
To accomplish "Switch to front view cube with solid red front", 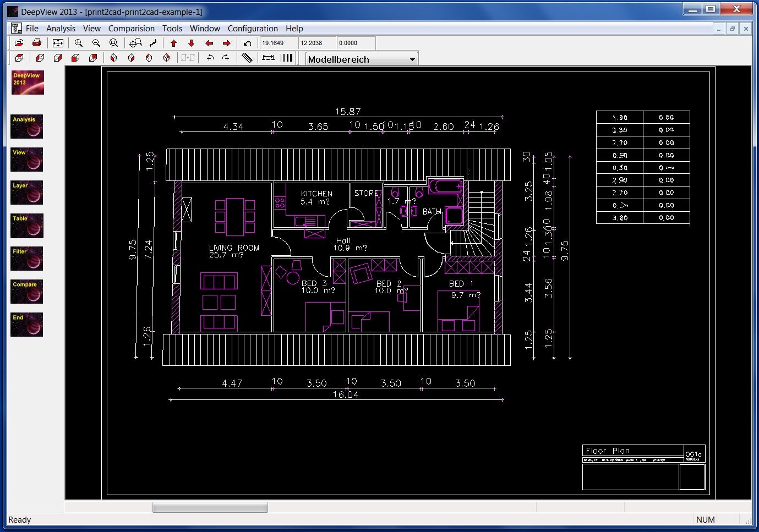I will 75,58.
